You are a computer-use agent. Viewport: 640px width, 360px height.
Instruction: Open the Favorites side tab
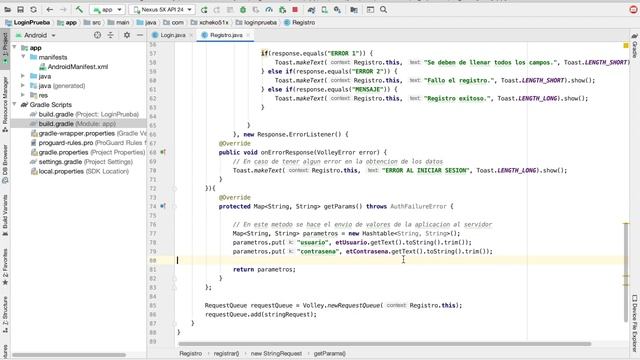5,267
